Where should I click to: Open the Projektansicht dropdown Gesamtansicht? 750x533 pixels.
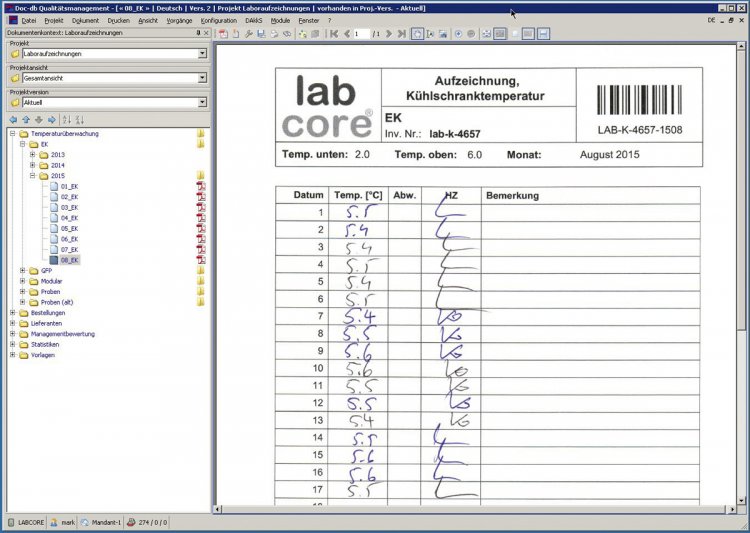[x=202, y=78]
